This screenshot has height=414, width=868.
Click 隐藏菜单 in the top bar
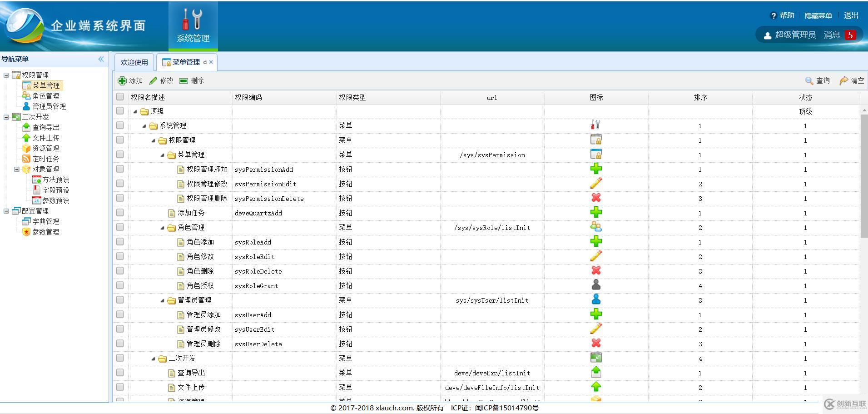(x=818, y=15)
